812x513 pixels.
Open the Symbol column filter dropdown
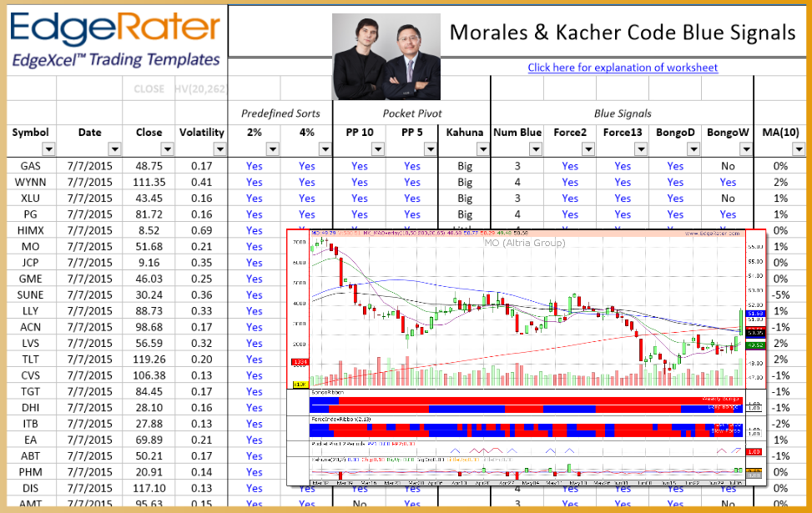pyautogui.click(x=48, y=149)
